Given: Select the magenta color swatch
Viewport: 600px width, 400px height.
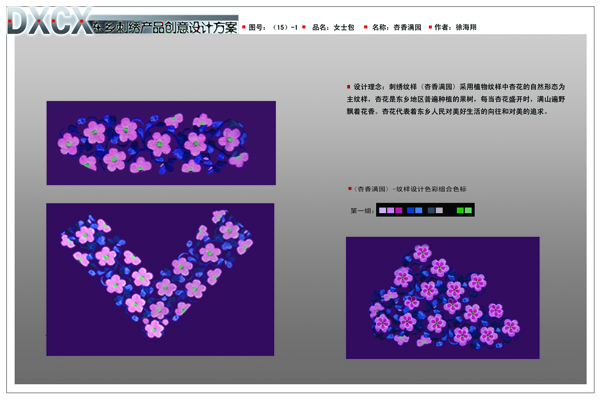Looking at the screenshot, I should pyautogui.click(x=397, y=211).
